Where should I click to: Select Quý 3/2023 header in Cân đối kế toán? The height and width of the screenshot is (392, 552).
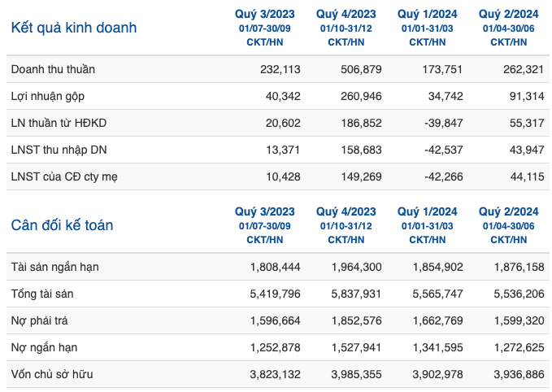pyautogui.click(x=265, y=211)
